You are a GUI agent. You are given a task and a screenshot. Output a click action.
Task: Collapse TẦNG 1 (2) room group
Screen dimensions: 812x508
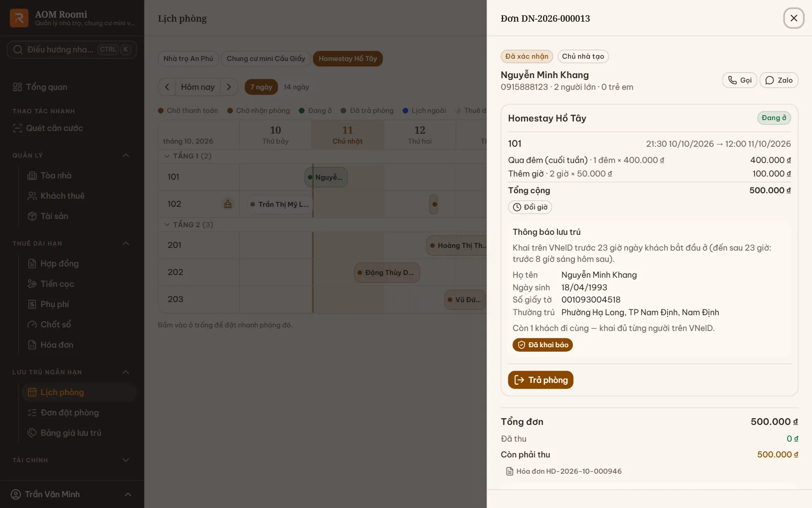tap(187, 156)
